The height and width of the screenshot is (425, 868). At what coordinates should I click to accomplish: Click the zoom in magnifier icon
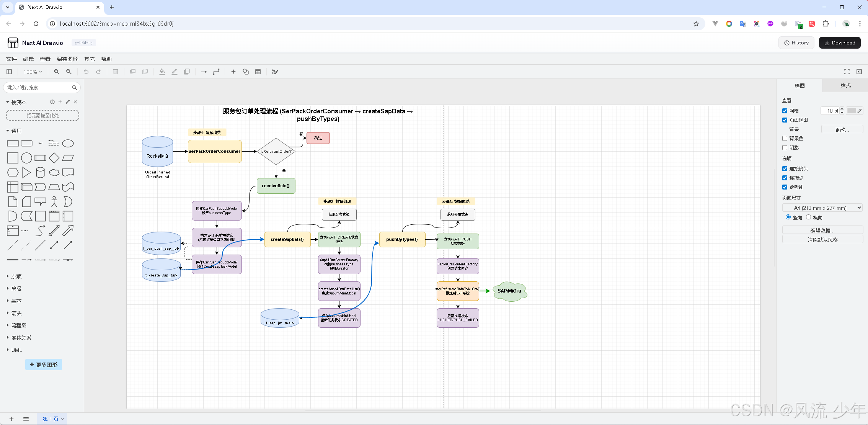point(57,72)
